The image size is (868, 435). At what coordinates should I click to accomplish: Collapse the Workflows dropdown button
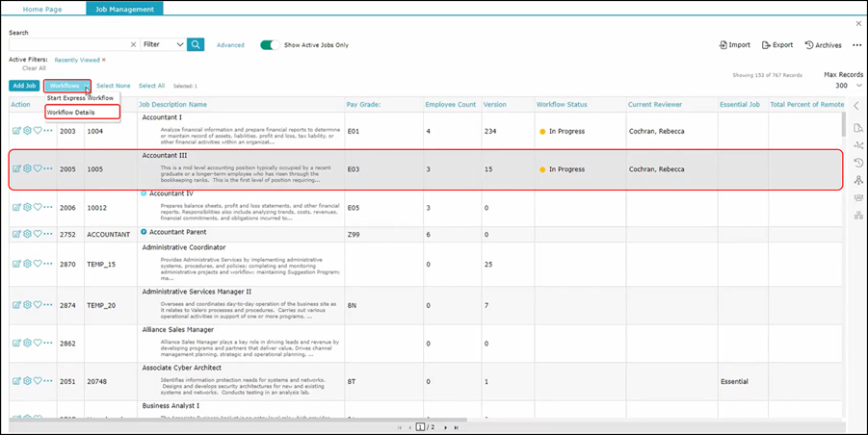[66, 86]
